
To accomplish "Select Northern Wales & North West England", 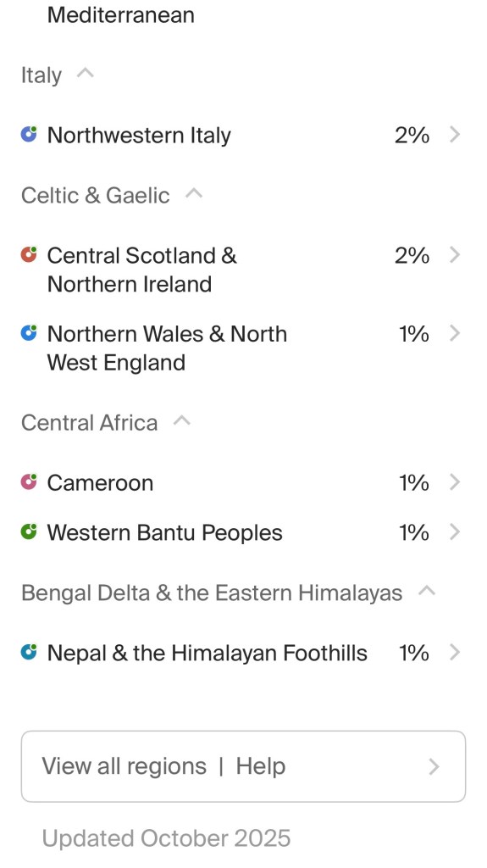I will click(241, 348).
